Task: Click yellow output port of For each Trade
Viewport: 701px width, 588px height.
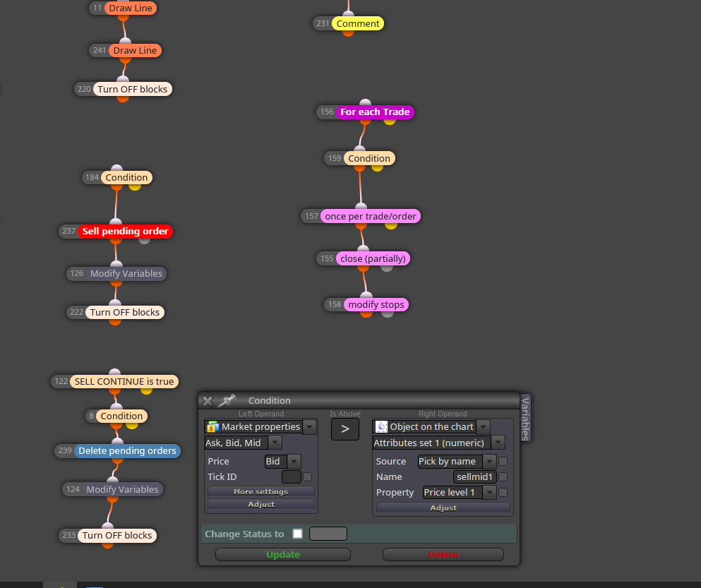Action: pos(390,120)
